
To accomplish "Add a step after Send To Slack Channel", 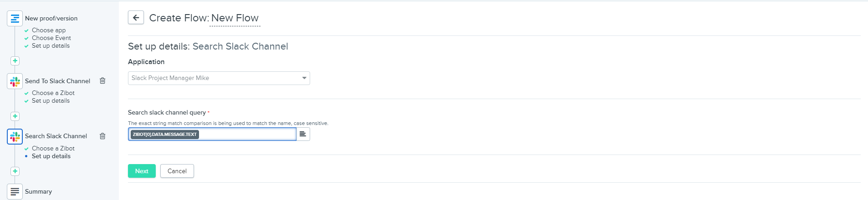I will click(x=15, y=116).
